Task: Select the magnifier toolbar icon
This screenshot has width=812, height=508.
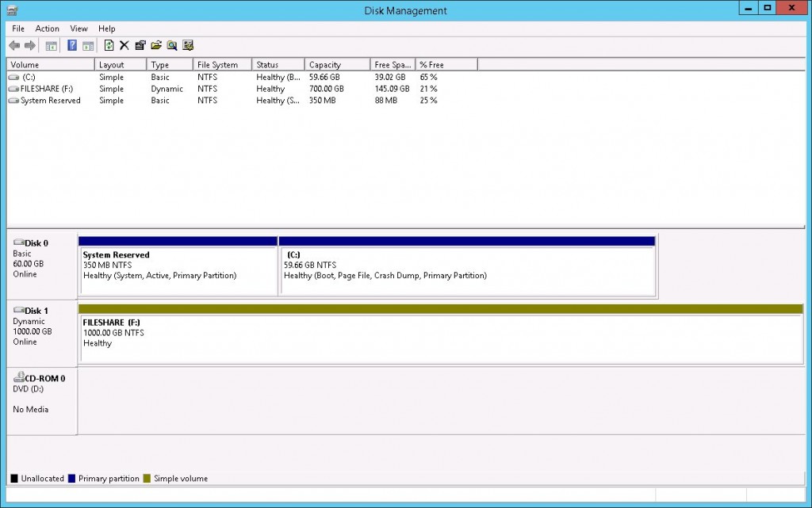Action: (x=171, y=45)
